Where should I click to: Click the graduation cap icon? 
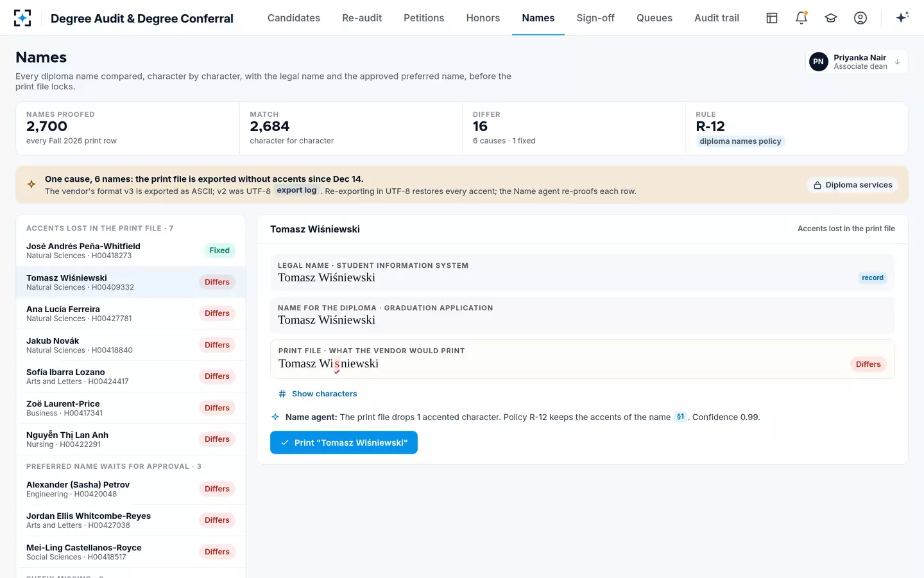831,18
